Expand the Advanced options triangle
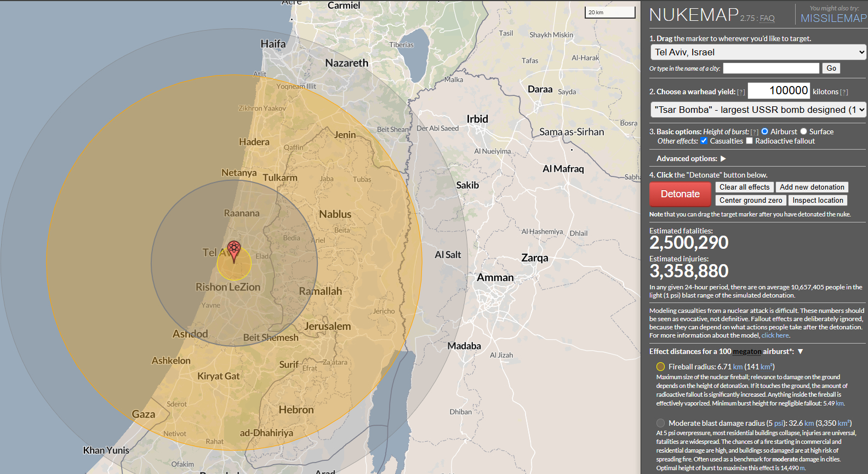 (x=723, y=158)
